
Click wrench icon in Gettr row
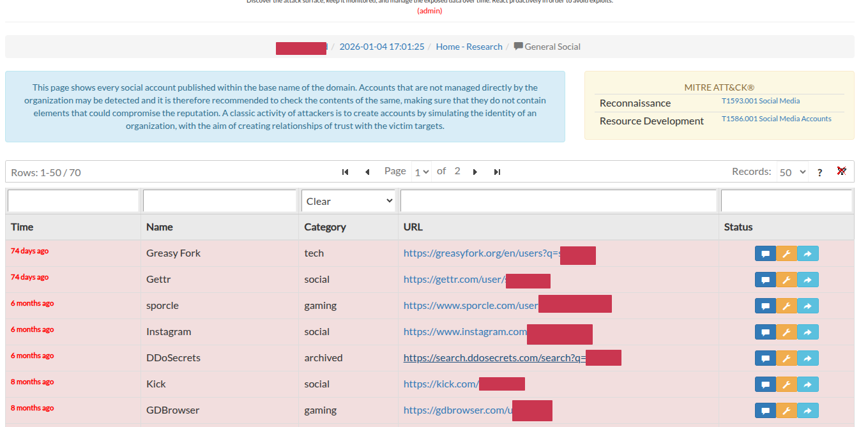click(x=786, y=280)
